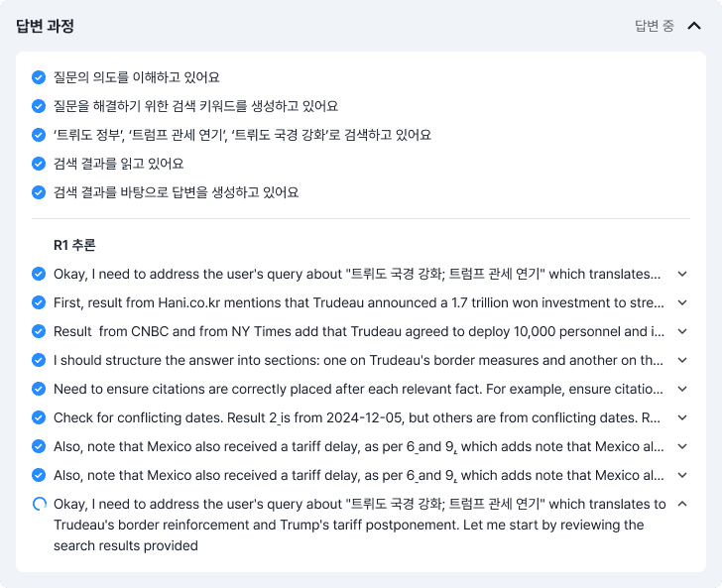
Task: Click the loading spinner on last reasoning step
Action: coord(39,504)
